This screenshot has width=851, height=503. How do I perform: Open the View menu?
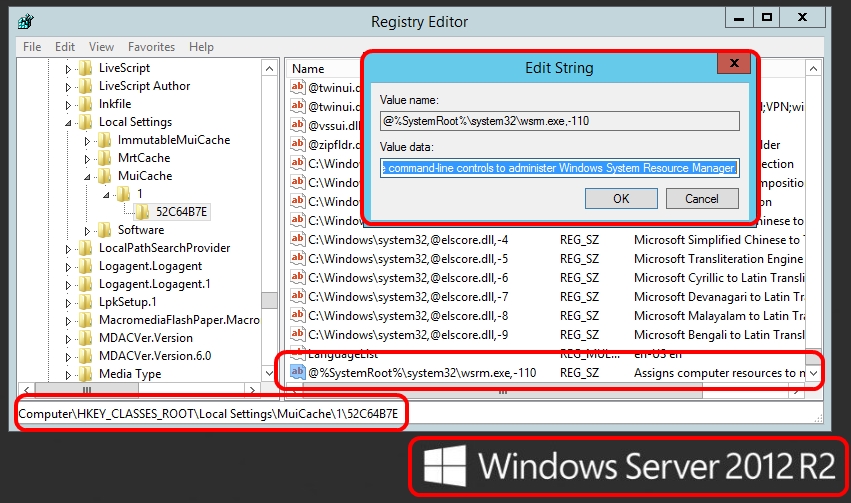tap(101, 47)
